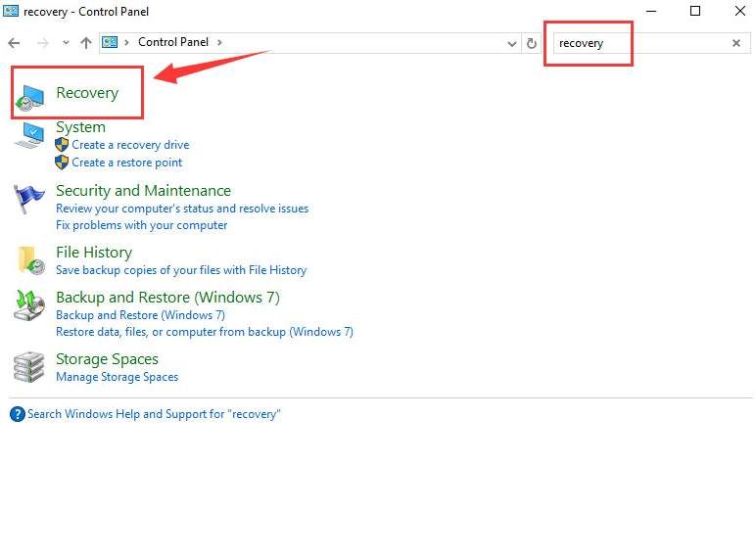Click the System computer icon
The height and width of the screenshot is (558, 756).
(x=29, y=135)
